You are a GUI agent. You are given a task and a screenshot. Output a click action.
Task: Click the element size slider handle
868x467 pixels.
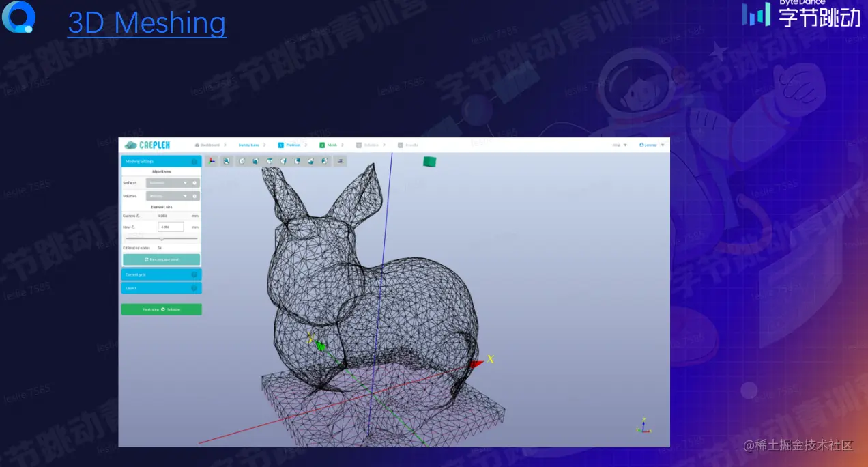click(x=162, y=238)
